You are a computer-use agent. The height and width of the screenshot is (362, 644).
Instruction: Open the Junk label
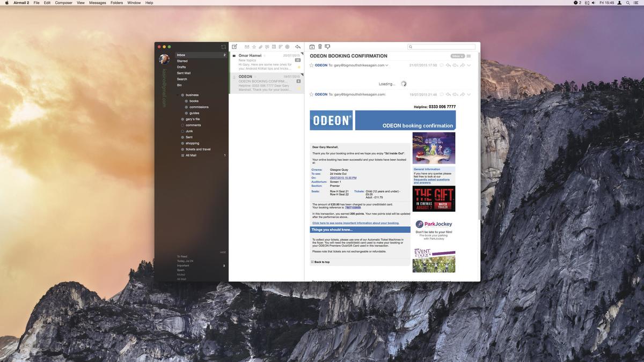click(x=189, y=131)
